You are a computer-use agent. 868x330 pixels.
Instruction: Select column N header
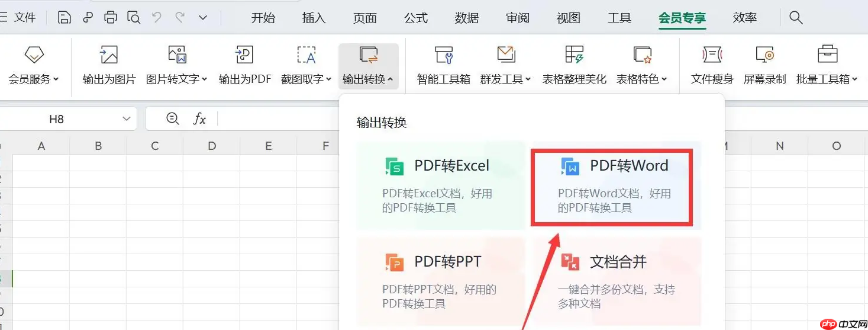[780, 146]
